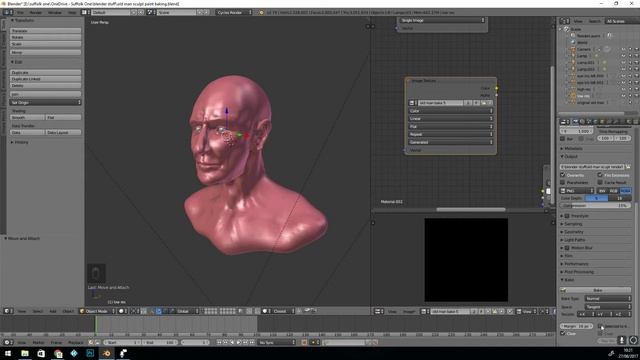The image size is (640, 360).
Task: Open the Render menu
Action: tap(35, 13)
